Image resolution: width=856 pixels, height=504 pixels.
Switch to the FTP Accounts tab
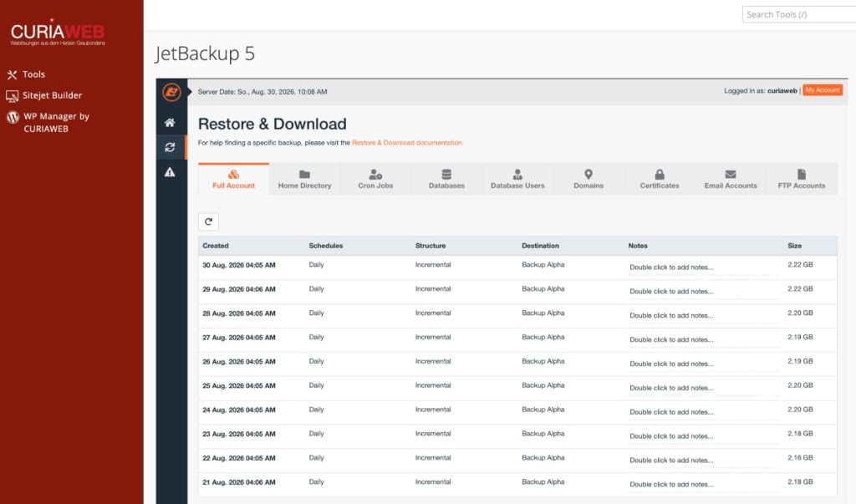pos(802,179)
